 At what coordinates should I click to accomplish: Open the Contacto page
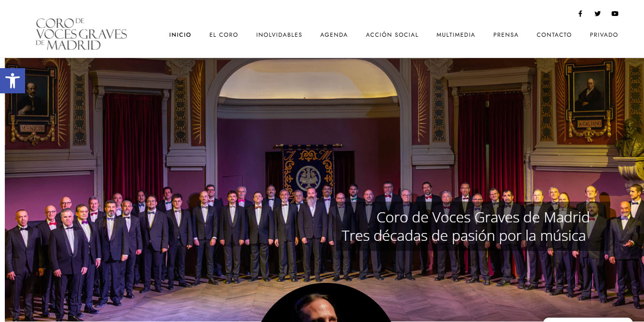[554, 35]
